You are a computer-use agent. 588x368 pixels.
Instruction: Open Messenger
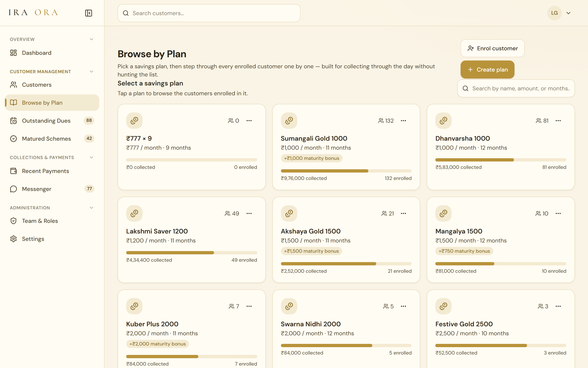(x=52, y=189)
